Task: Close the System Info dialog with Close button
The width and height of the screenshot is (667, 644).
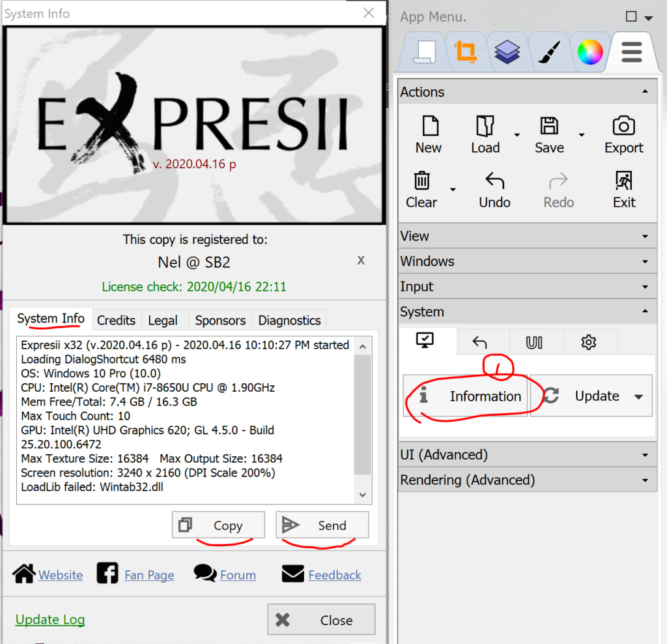Action: click(321, 620)
